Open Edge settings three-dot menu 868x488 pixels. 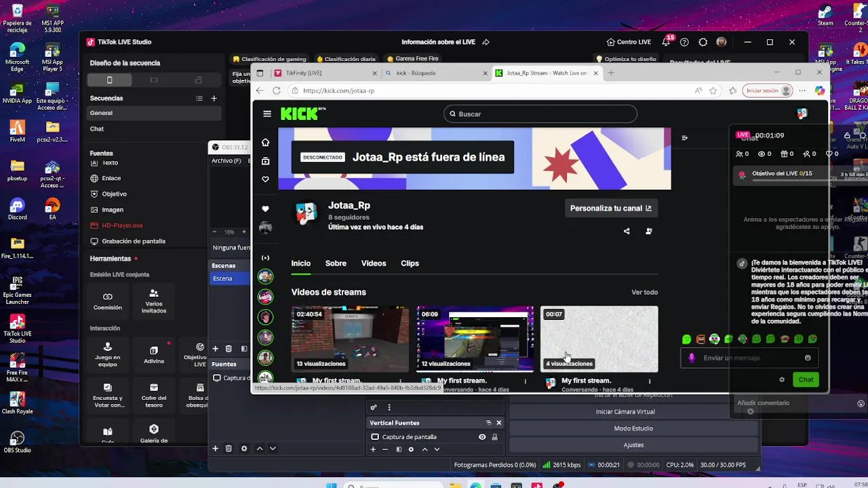coord(802,90)
